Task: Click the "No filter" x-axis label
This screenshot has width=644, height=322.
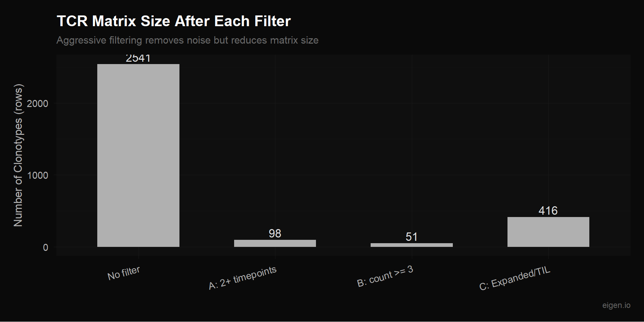Action: (x=123, y=273)
